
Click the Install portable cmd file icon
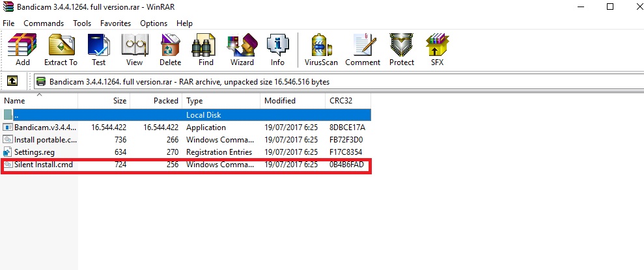pos(8,139)
